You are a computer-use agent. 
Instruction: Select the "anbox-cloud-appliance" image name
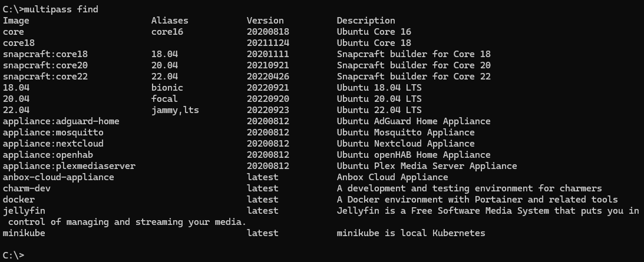(58, 177)
